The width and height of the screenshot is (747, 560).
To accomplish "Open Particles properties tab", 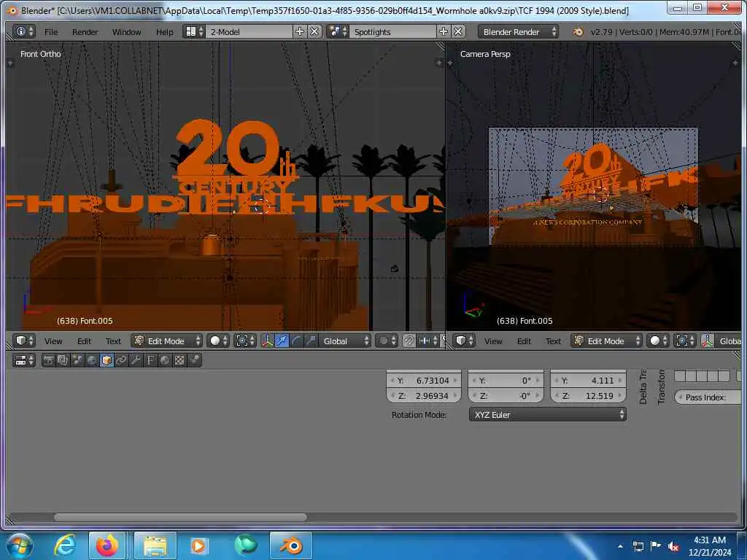I will (194, 360).
